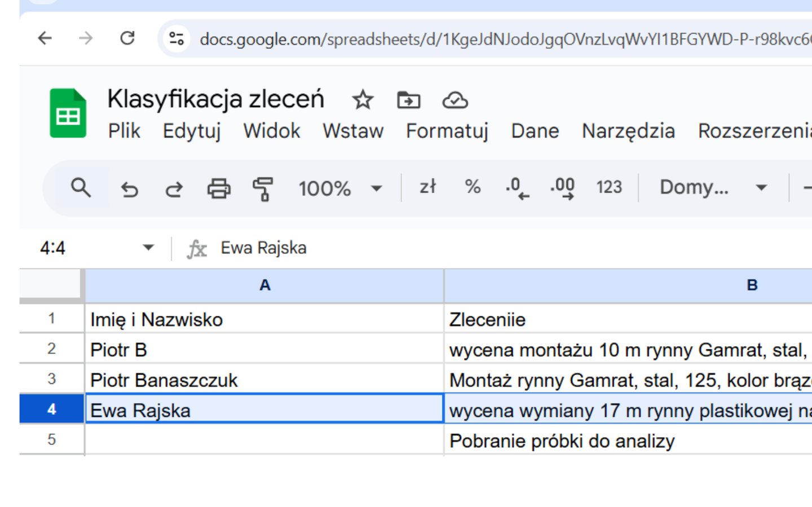Print the spreadsheet using the printer icon

point(219,188)
